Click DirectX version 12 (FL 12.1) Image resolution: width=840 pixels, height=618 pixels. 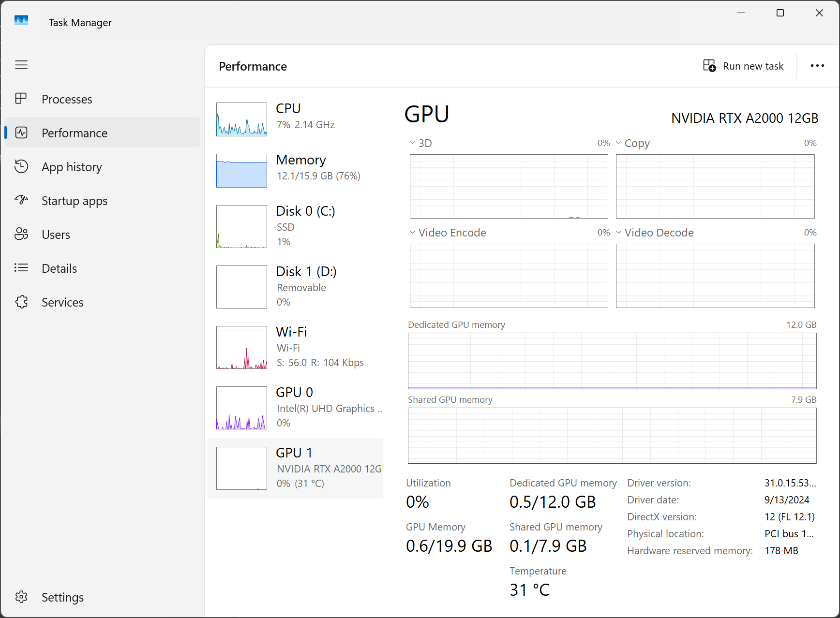click(790, 517)
